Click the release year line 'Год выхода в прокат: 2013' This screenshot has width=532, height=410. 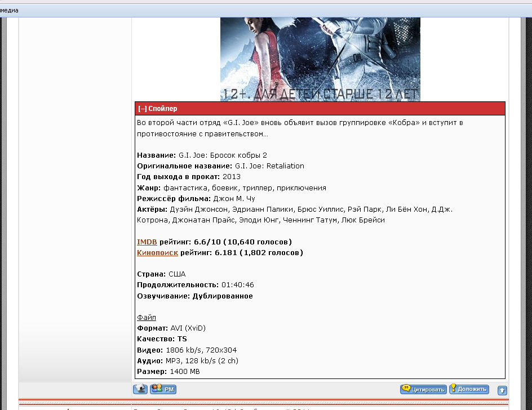tap(189, 177)
